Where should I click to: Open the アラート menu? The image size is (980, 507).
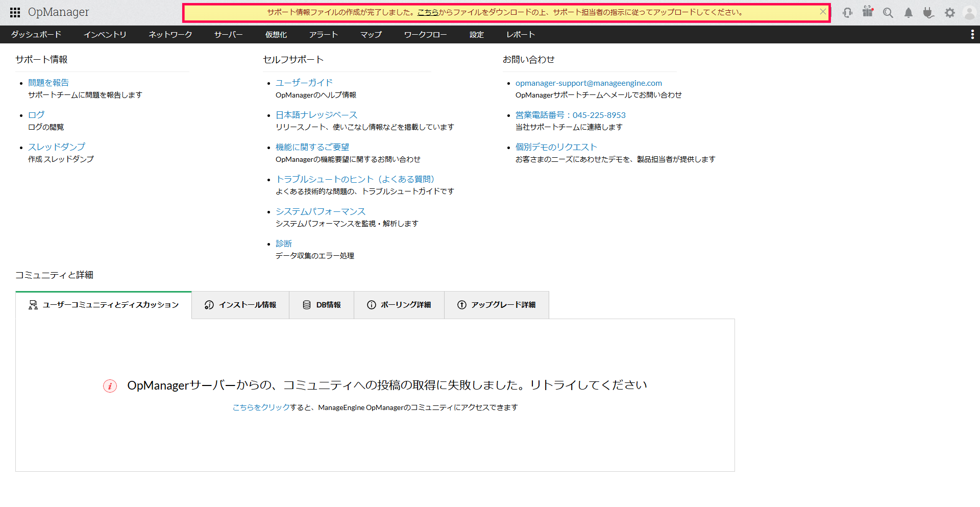tap(324, 34)
